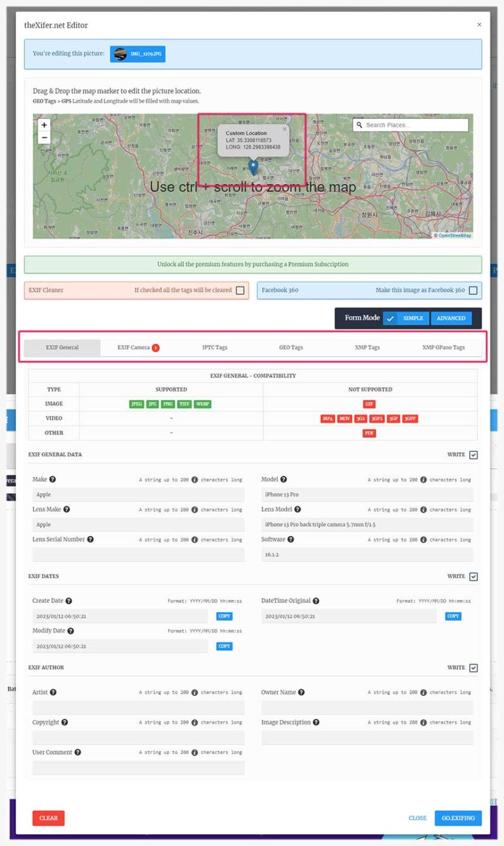
Task: Click help icon beside Create Date
Action: [x=69, y=601]
